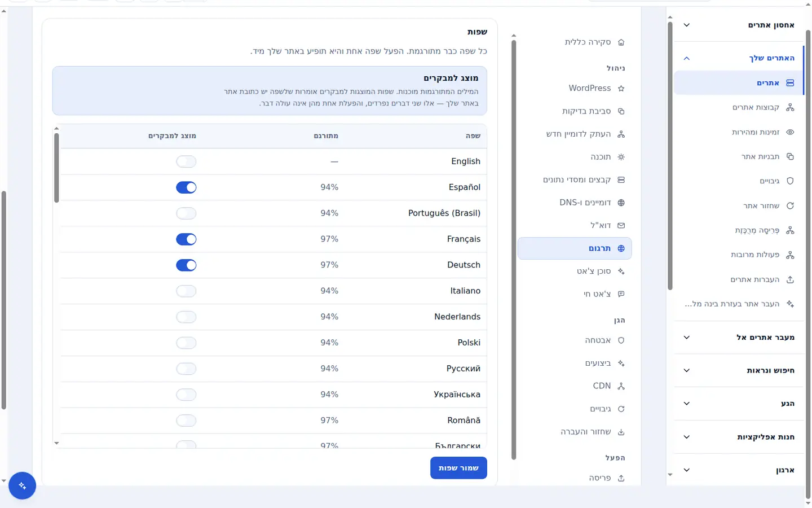Viewport: 812px width, 508px height.
Task: Click the restore icon next to שחזור אתר
Action: (x=790, y=206)
